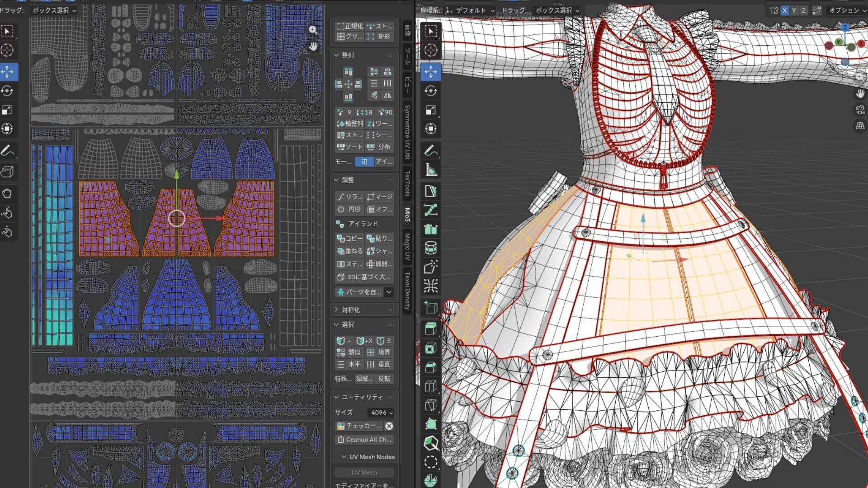
Task: Select the Rotate tool in UV editor toolbar
Action: coord(7,91)
